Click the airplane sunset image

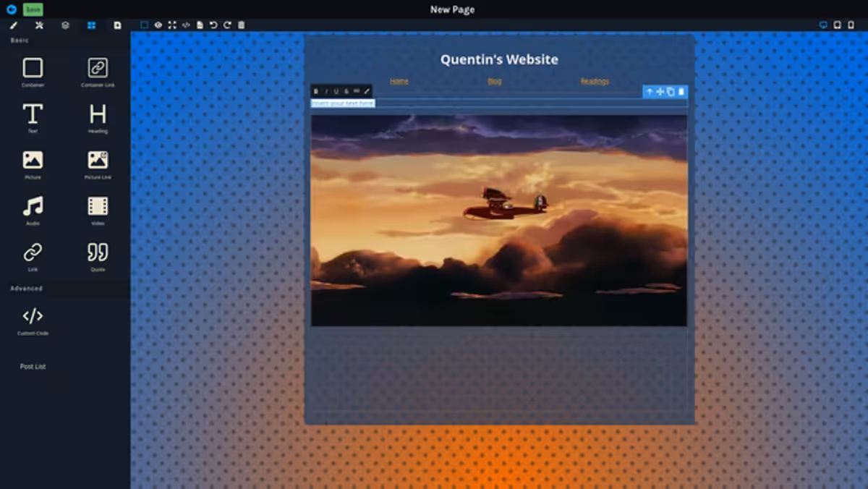coord(498,220)
